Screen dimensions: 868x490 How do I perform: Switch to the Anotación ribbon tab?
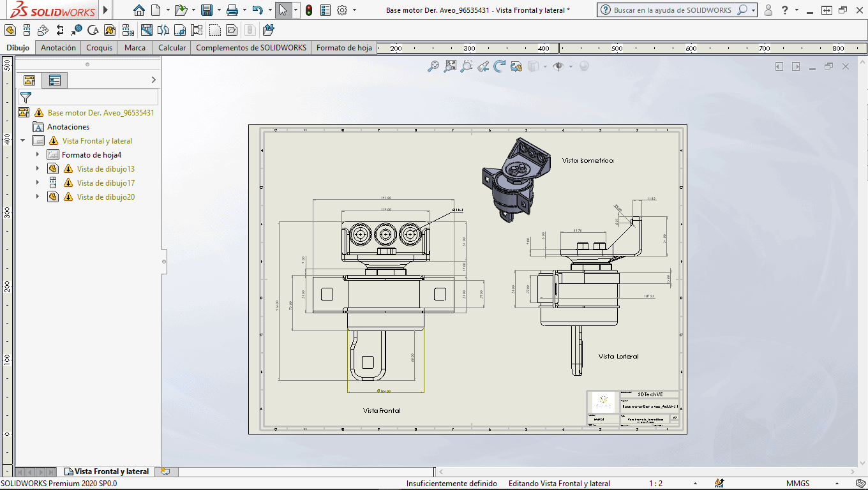coord(58,48)
